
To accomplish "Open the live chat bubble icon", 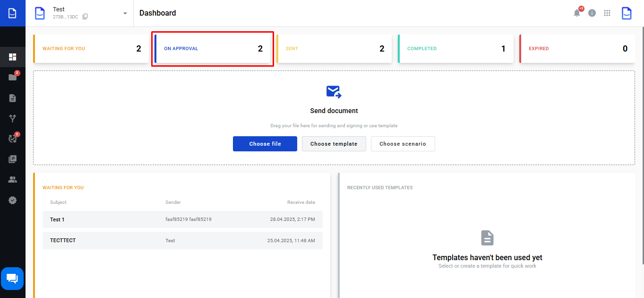I will (12, 279).
